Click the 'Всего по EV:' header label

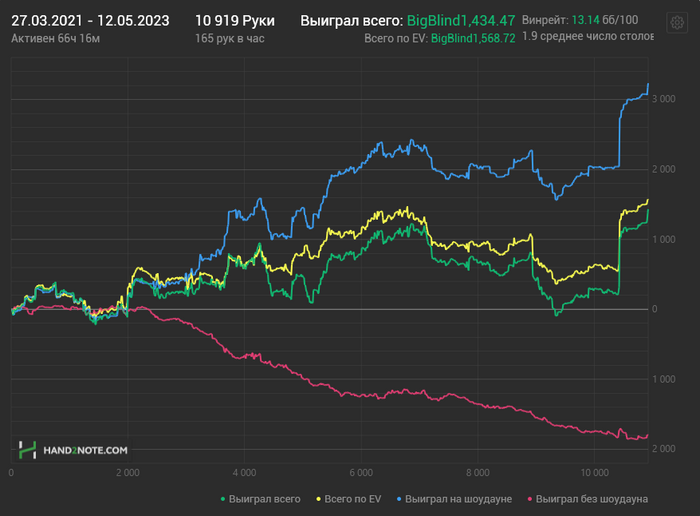[396, 39]
